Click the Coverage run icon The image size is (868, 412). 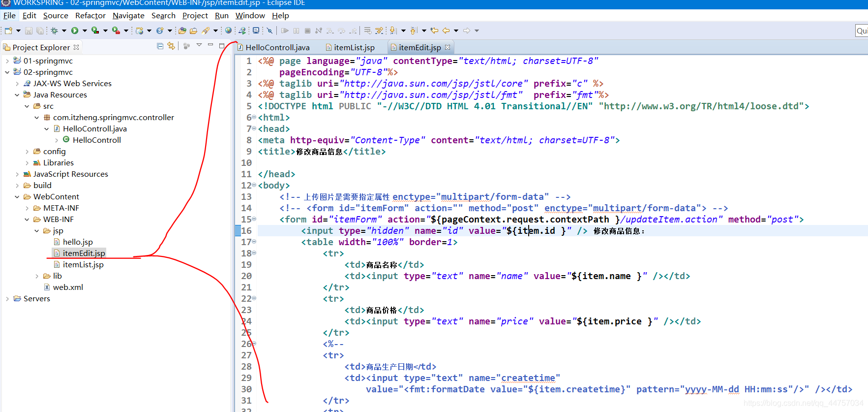pos(95,31)
